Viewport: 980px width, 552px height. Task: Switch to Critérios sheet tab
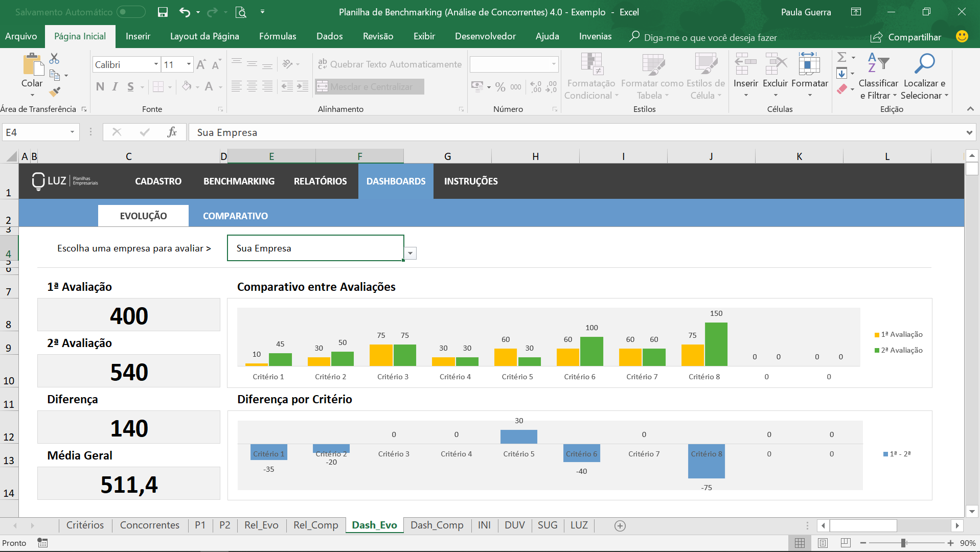point(85,525)
